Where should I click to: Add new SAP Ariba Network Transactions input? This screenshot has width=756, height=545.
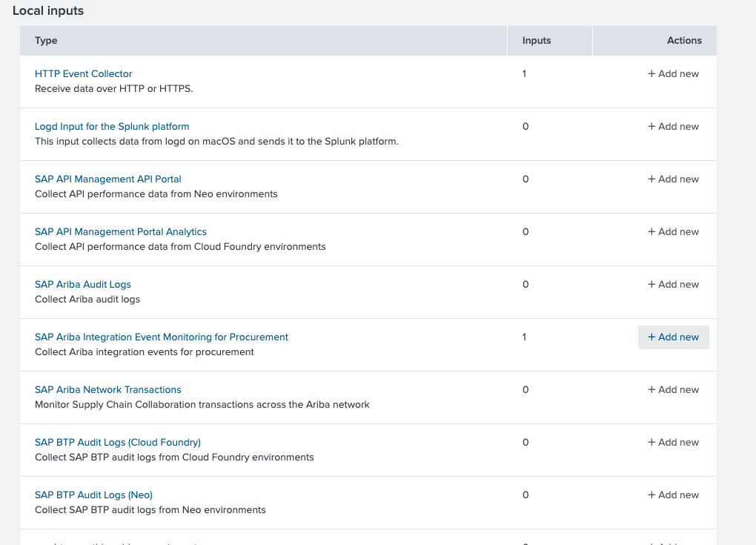(673, 390)
